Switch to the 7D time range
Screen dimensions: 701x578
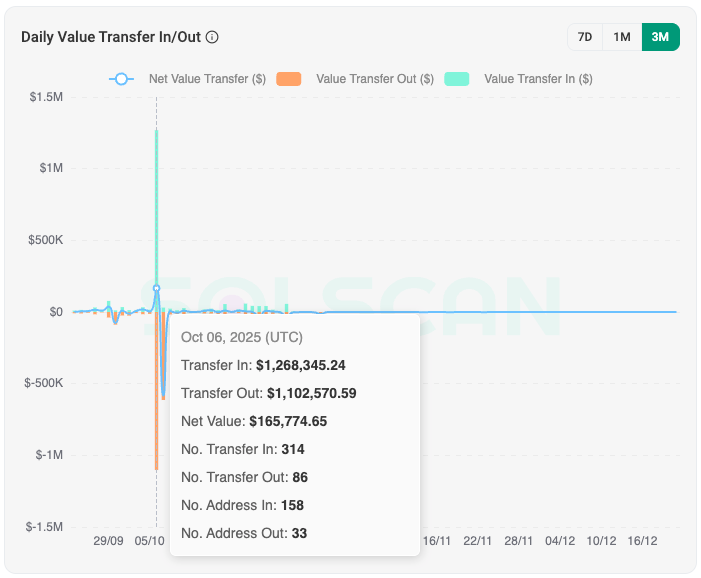[585, 37]
